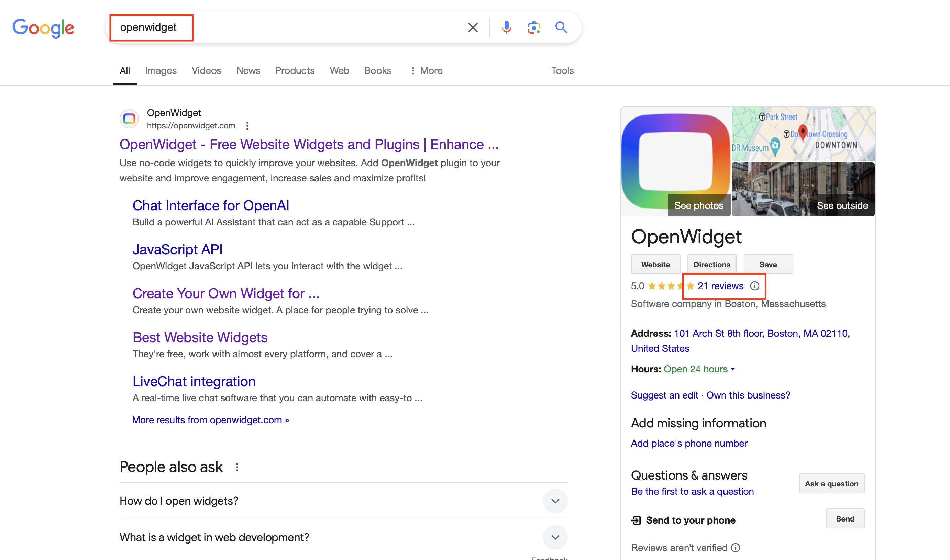
Task: Click the Send button for phone
Action: point(845,519)
